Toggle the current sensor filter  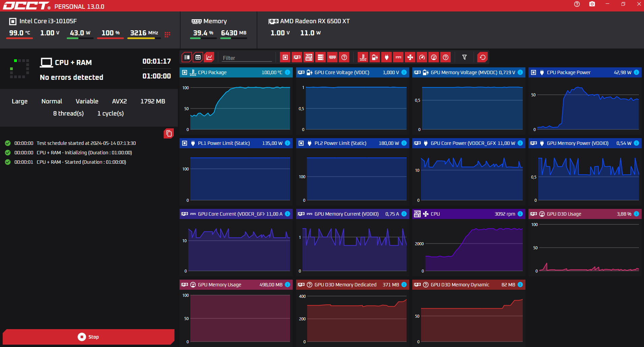[398, 57]
